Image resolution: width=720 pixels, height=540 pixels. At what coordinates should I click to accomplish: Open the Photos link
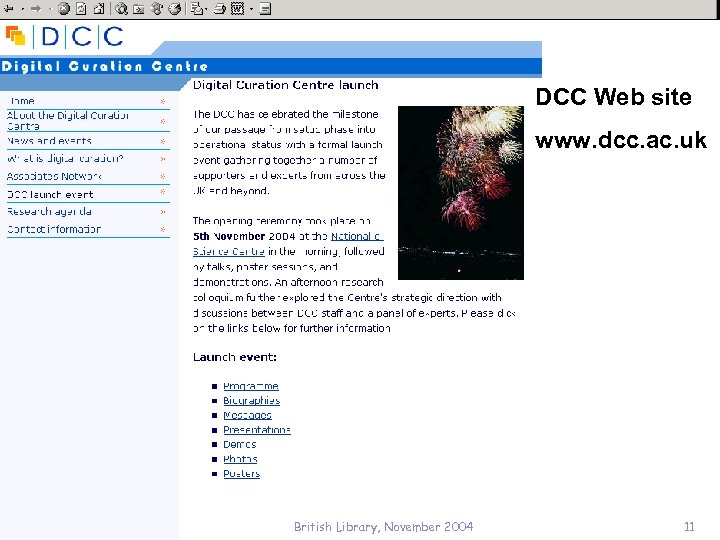pyautogui.click(x=240, y=459)
